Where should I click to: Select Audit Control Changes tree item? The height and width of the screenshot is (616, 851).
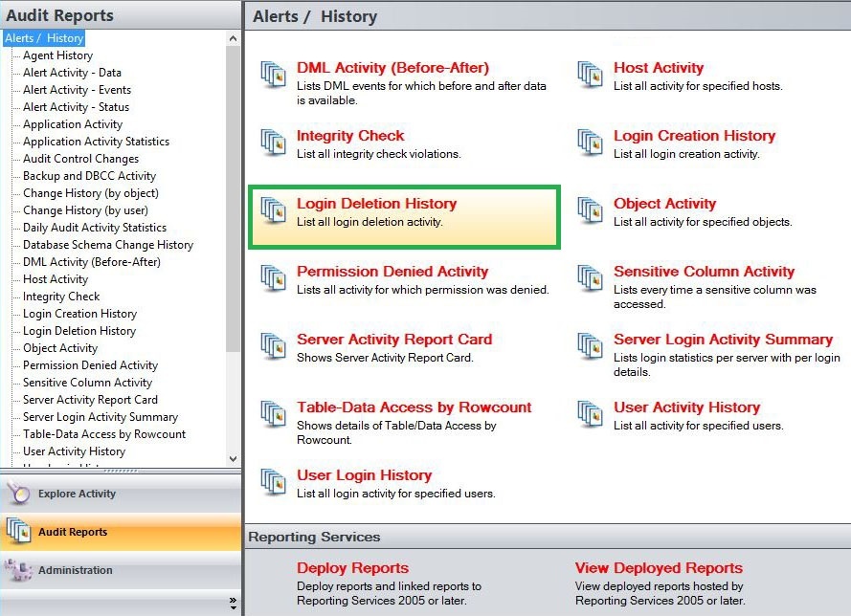coord(80,159)
